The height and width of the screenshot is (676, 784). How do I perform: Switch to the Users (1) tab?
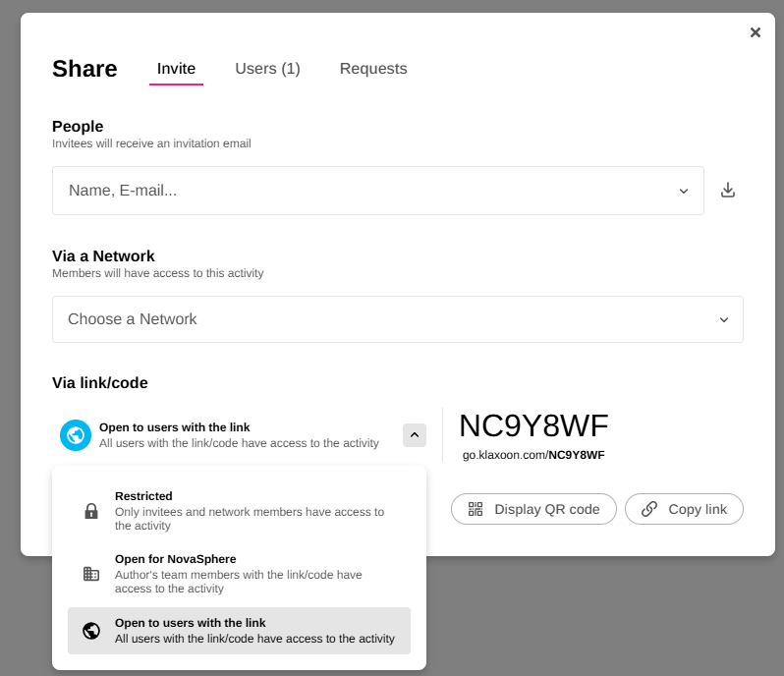(x=267, y=69)
